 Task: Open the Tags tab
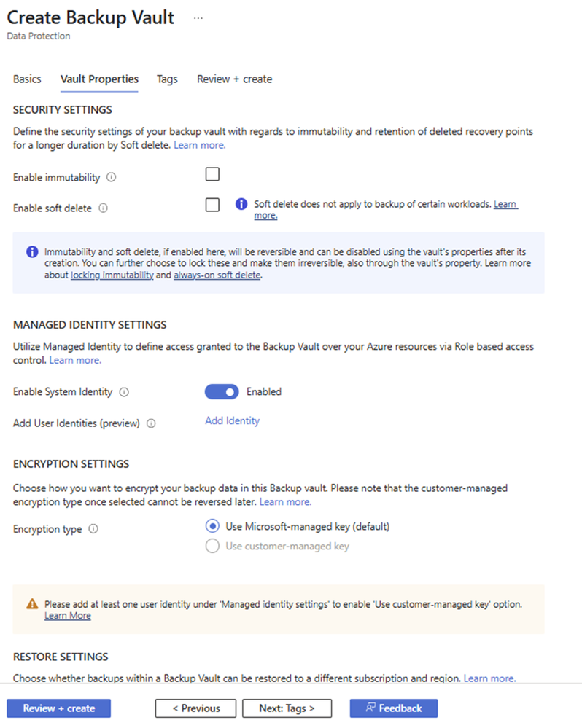point(167,79)
